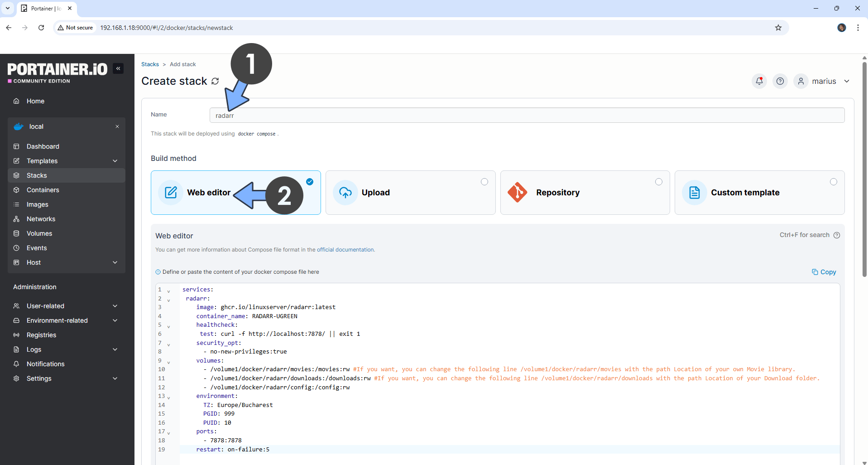Open the Networks section in sidebar
868x465 pixels.
click(x=40, y=219)
